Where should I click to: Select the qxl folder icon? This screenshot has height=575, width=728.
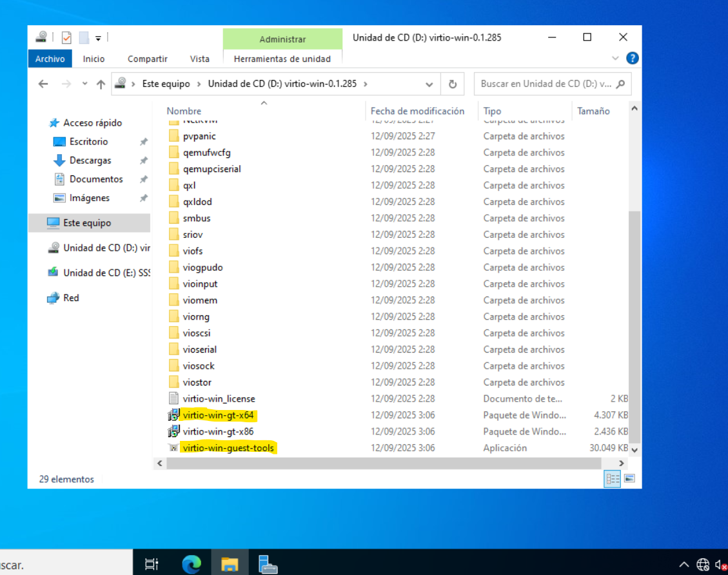173,185
